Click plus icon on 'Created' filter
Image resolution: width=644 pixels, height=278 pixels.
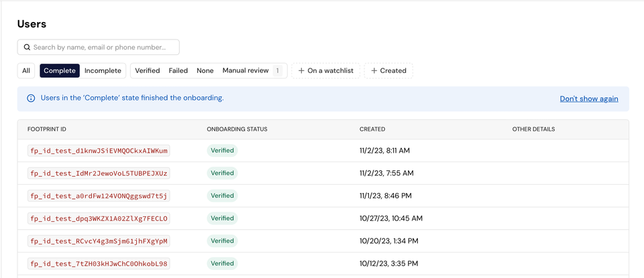pos(374,71)
